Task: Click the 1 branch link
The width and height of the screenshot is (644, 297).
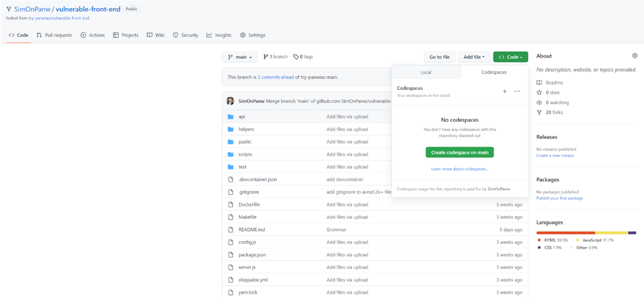Action: tap(275, 57)
